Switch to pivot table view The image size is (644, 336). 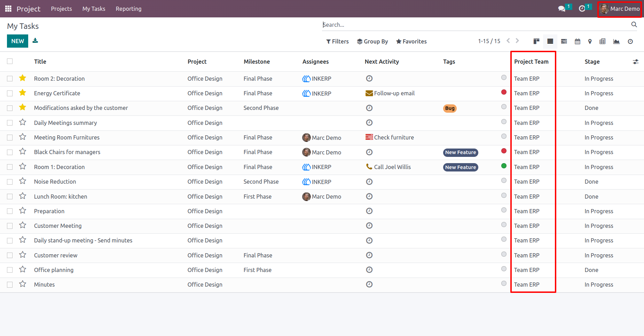[x=603, y=41]
